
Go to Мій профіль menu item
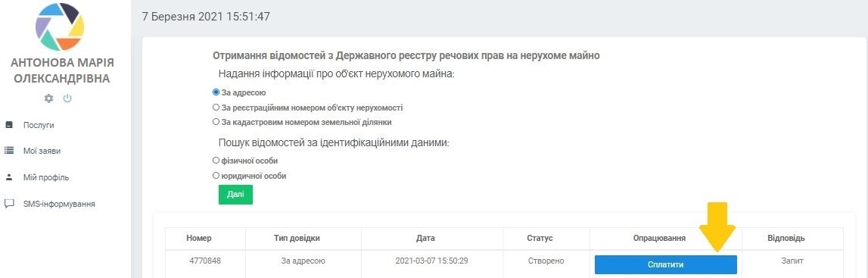point(46,177)
